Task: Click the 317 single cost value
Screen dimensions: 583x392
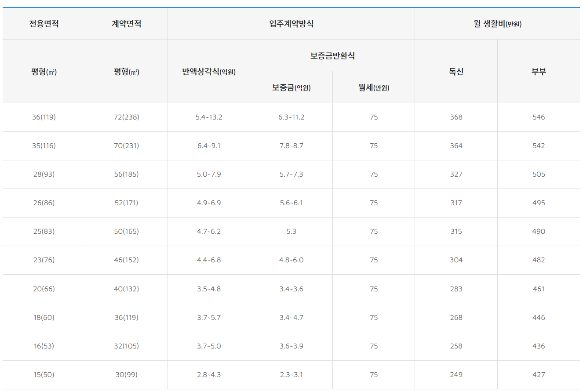Action: 456,203
